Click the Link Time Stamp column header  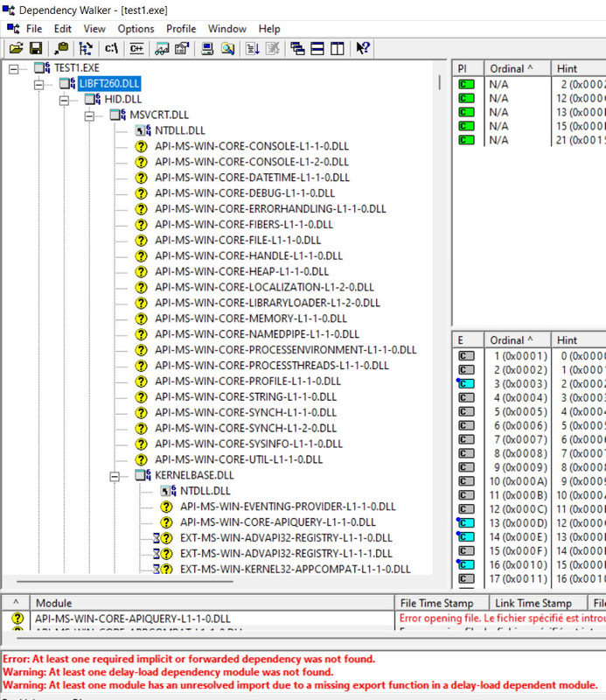(x=538, y=603)
